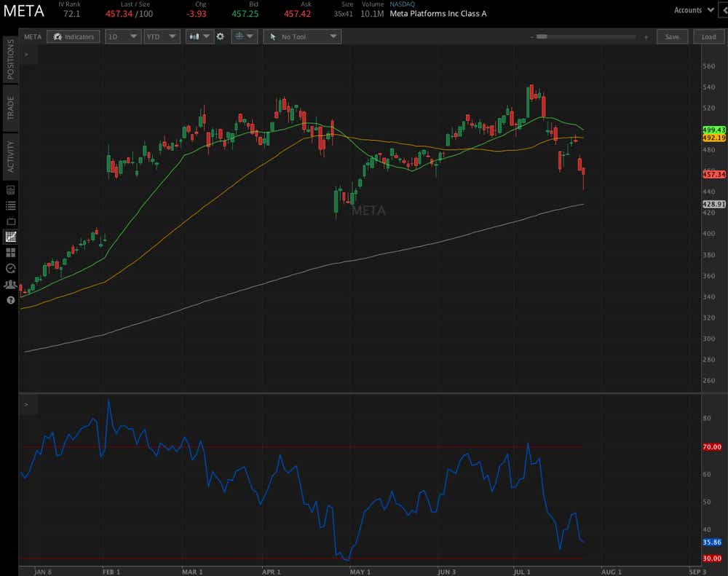Expand the price chart panel arrow

click(x=26, y=55)
